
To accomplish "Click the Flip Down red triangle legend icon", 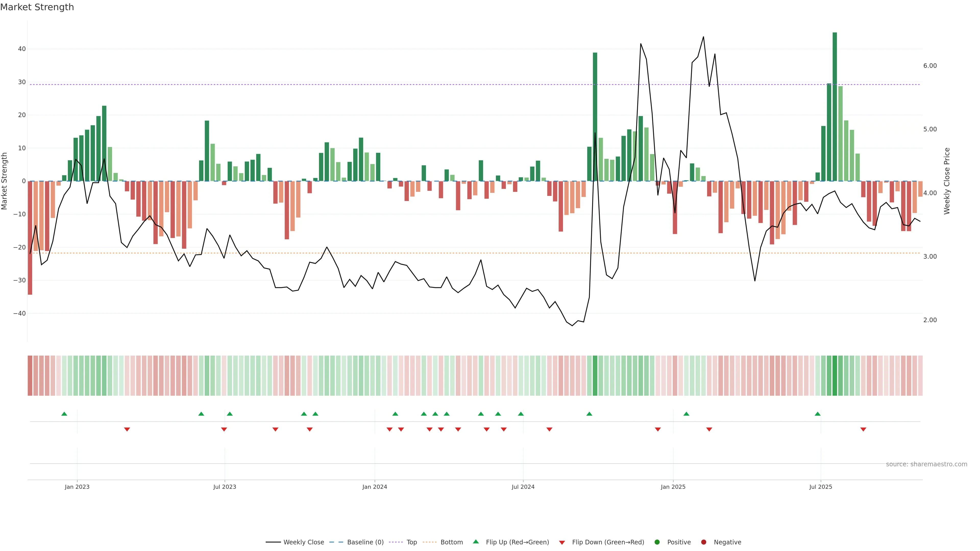I will pos(562,543).
